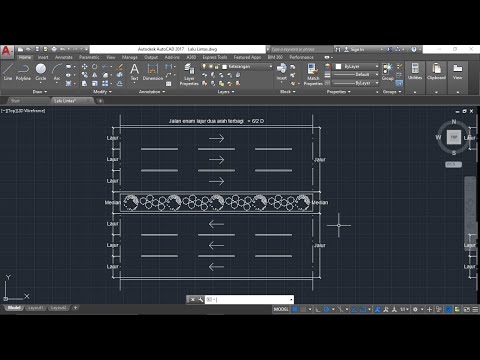Click the Plot printer icon in quick access
This screenshot has height=360, width=480.
(x=54, y=49)
